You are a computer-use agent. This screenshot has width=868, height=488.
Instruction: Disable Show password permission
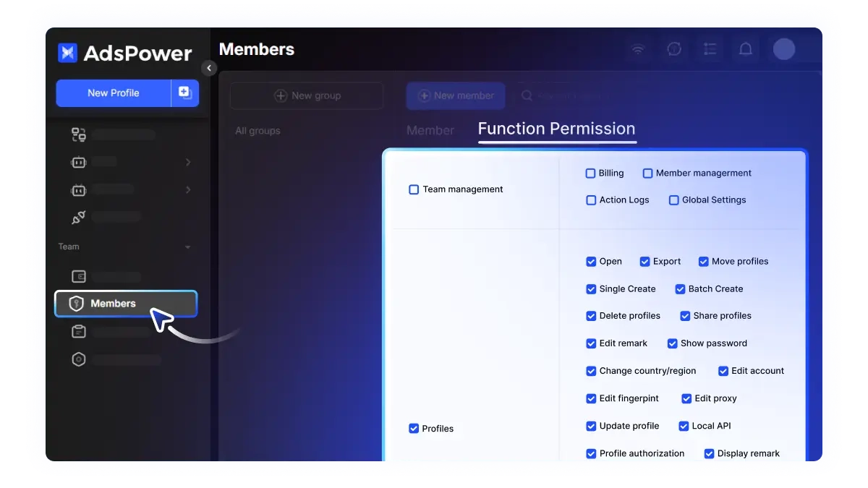pyautogui.click(x=672, y=343)
